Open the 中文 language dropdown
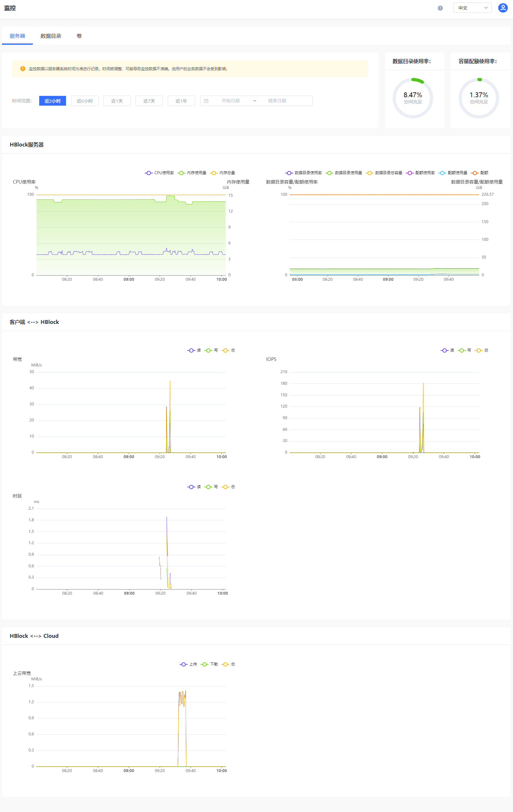Image resolution: width=513 pixels, height=812 pixels. pyautogui.click(x=472, y=8)
